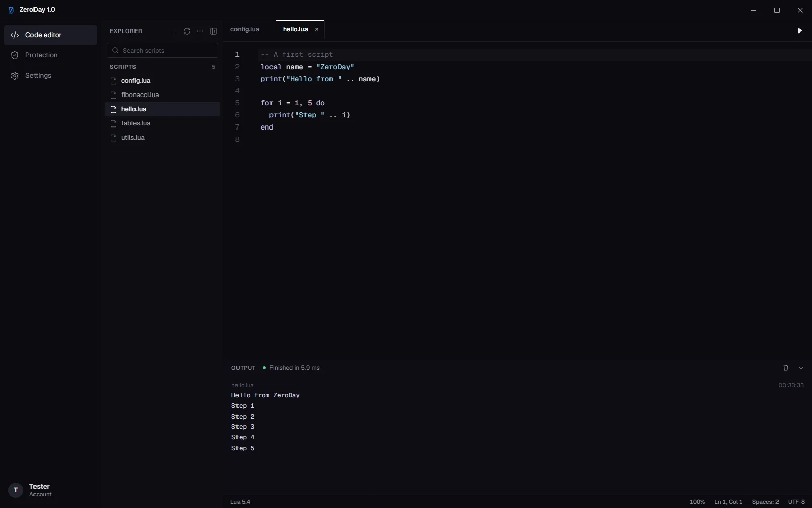
Task: Collapse the output panel chevron
Action: click(x=801, y=368)
